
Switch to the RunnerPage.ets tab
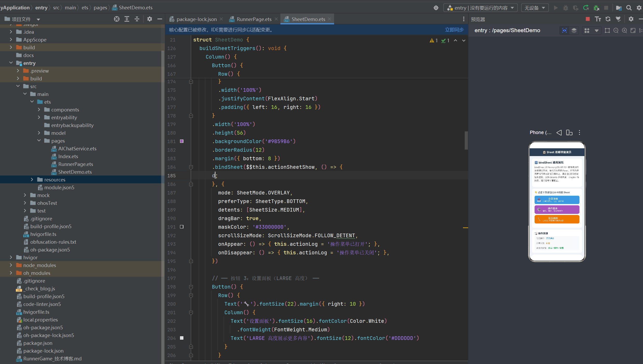254,19
